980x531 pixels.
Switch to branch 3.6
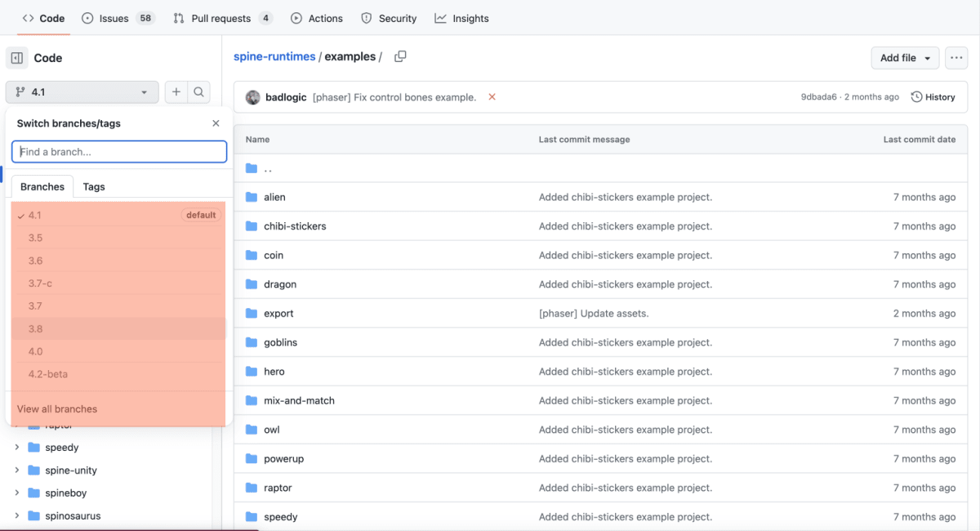[119, 261]
